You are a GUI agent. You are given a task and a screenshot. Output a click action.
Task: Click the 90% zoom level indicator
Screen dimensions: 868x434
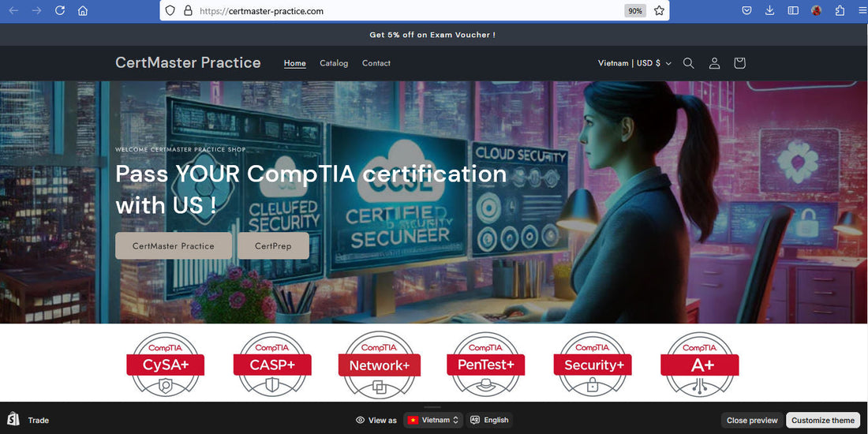pyautogui.click(x=635, y=10)
